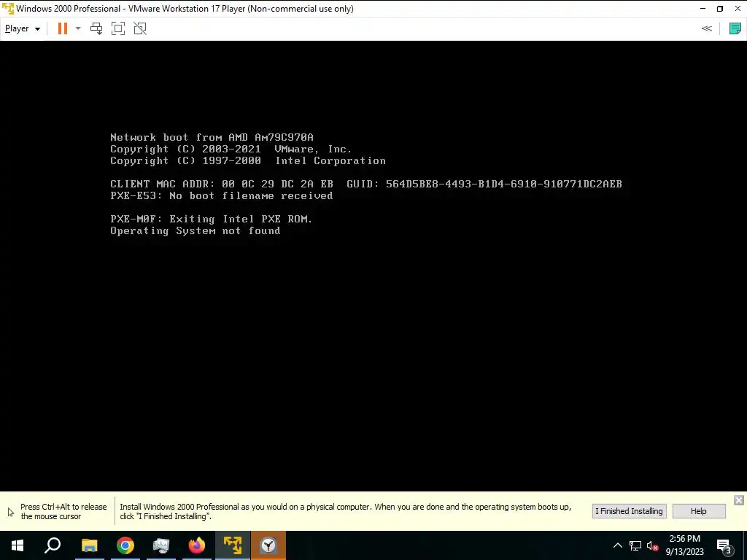Click the 'PXE-E53: No boot filename received' line
This screenshot has height=560, width=747.
click(x=222, y=195)
